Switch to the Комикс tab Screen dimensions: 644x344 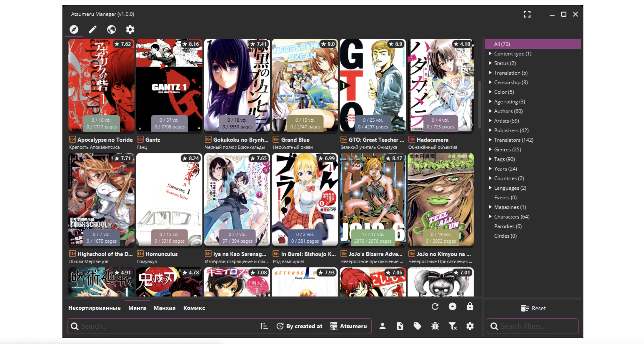pyautogui.click(x=194, y=308)
